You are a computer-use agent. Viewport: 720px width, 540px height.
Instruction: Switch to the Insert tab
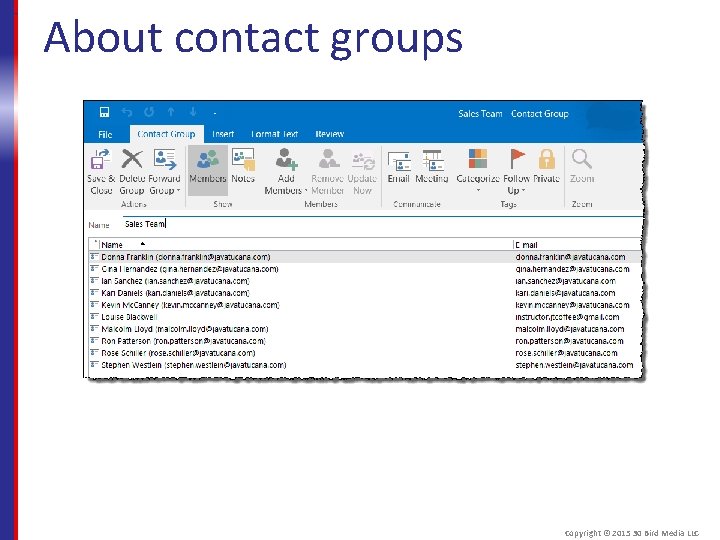[x=223, y=134]
